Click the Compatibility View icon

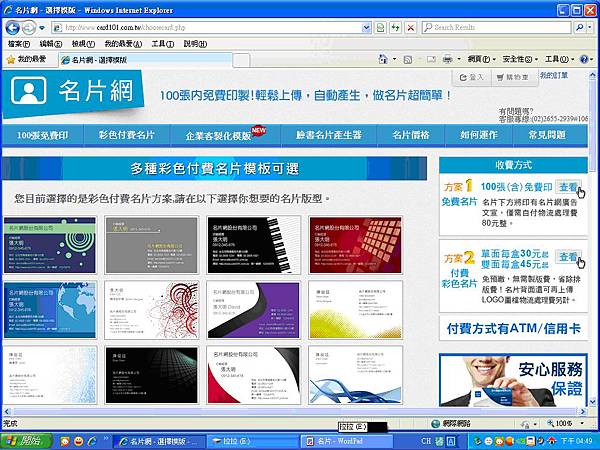380,28
